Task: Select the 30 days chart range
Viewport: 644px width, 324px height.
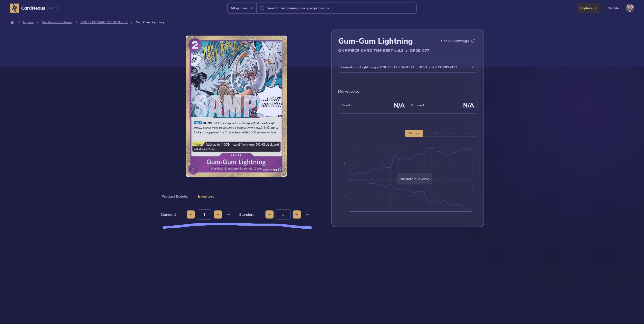Action: [413, 133]
